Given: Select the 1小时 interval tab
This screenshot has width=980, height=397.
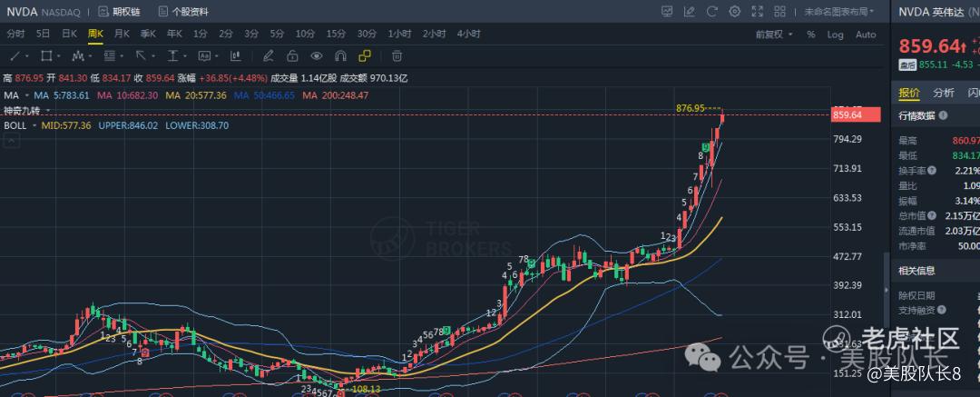Looking at the screenshot, I should tap(399, 34).
